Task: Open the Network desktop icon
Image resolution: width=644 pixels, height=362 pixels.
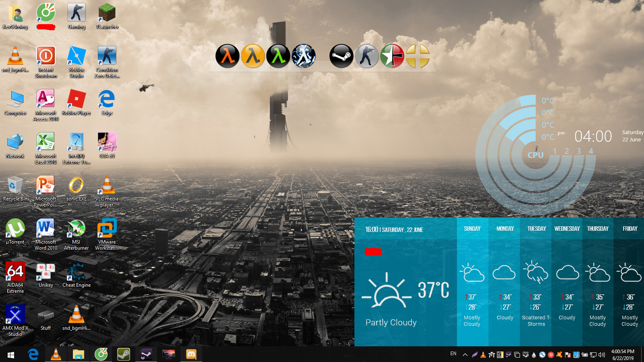Action: click(x=15, y=145)
